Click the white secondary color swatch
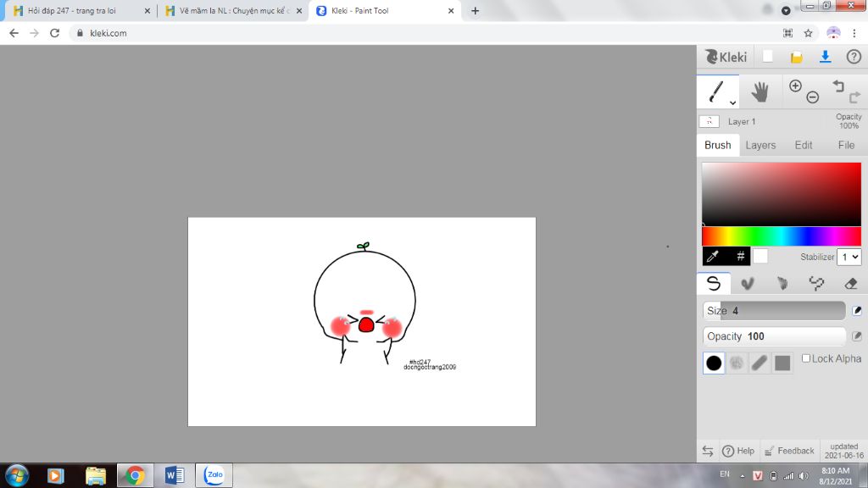The width and height of the screenshot is (868, 488). pyautogui.click(x=760, y=256)
